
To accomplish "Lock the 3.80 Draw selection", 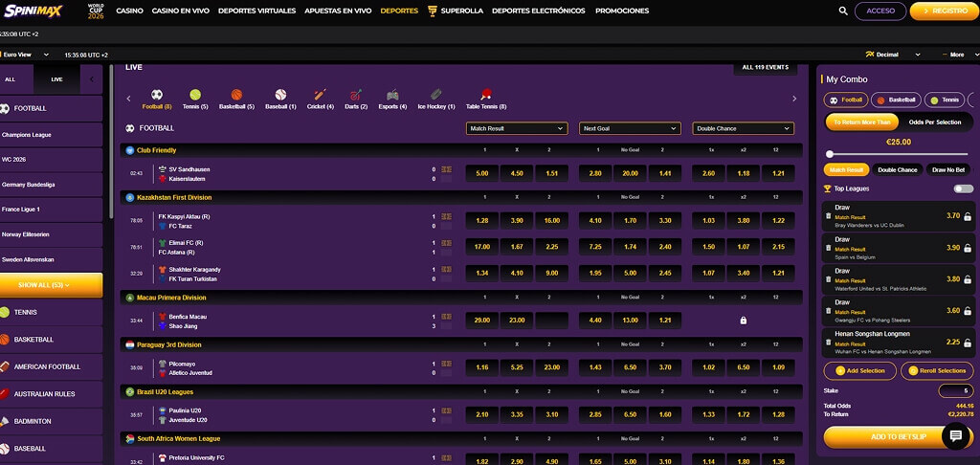I will pyautogui.click(x=968, y=279).
